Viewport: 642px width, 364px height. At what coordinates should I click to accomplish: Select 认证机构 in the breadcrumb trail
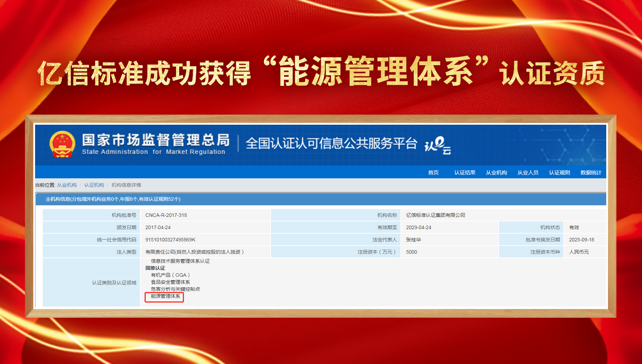click(94, 185)
